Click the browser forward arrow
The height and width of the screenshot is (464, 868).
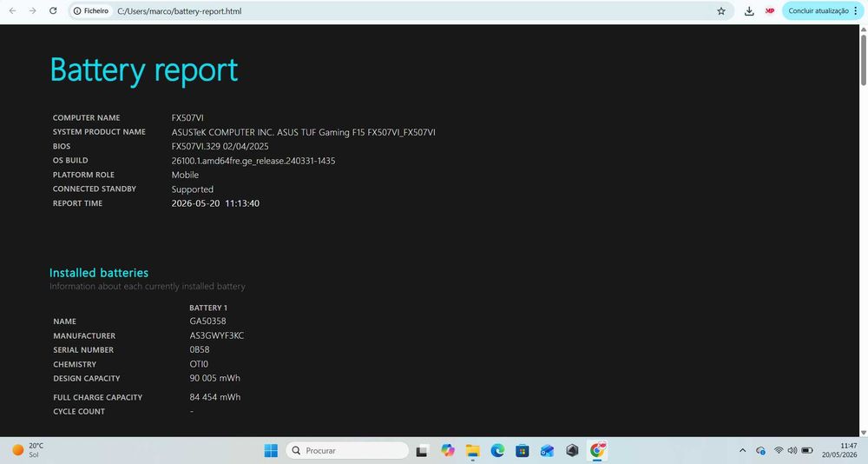tap(33, 10)
